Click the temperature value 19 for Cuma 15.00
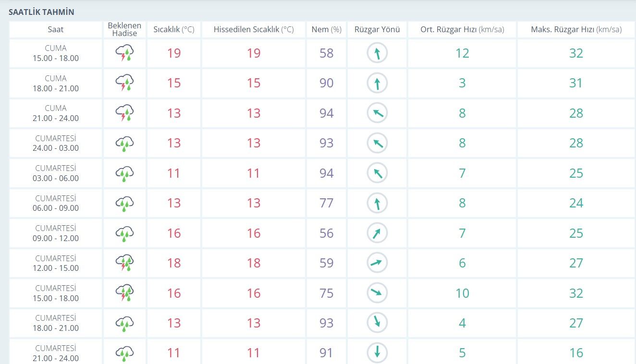 [x=174, y=53]
